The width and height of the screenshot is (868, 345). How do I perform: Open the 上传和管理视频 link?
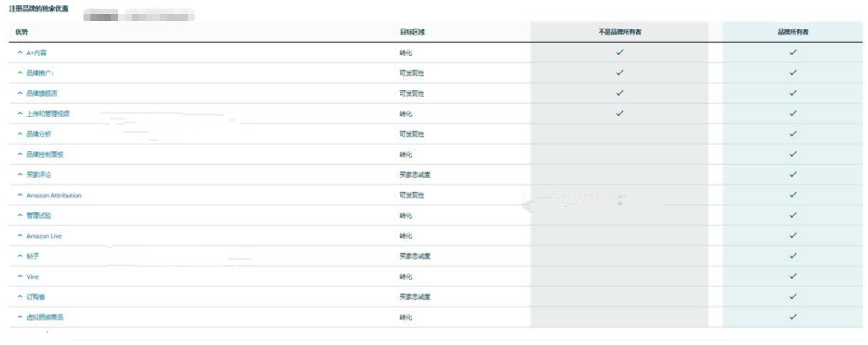point(48,113)
